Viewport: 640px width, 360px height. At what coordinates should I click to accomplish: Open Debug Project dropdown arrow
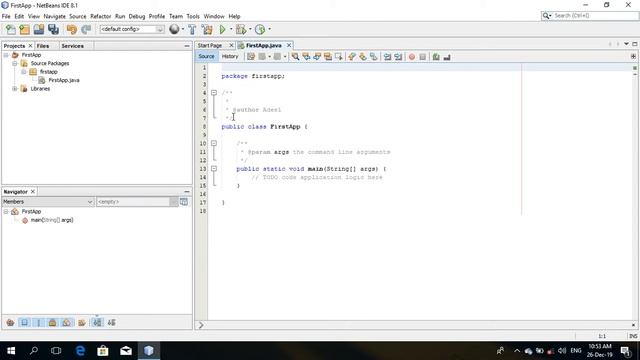pos(250,29)
